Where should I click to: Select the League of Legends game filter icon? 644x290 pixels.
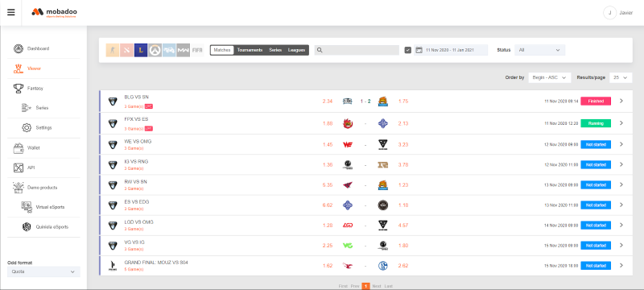141,50
